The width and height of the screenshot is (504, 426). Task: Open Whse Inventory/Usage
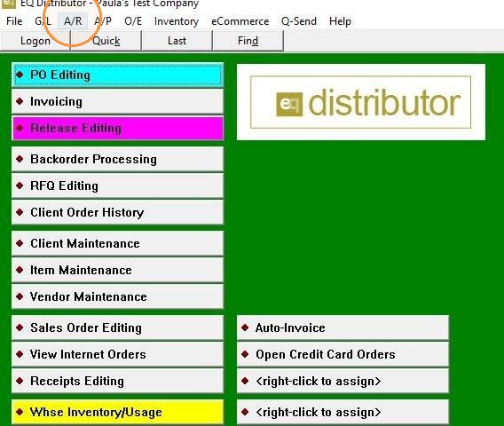pyautogui.click(x=117, y=412)
